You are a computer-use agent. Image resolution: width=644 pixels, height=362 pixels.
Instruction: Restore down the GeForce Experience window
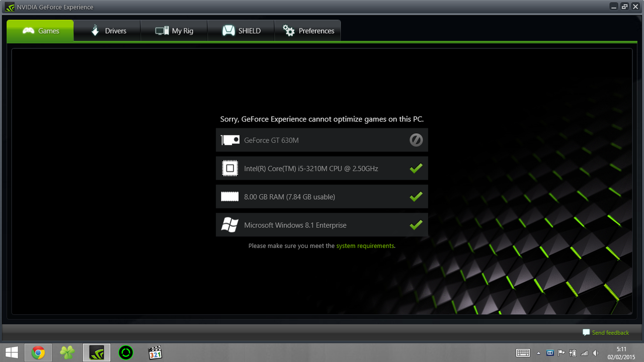625,7
